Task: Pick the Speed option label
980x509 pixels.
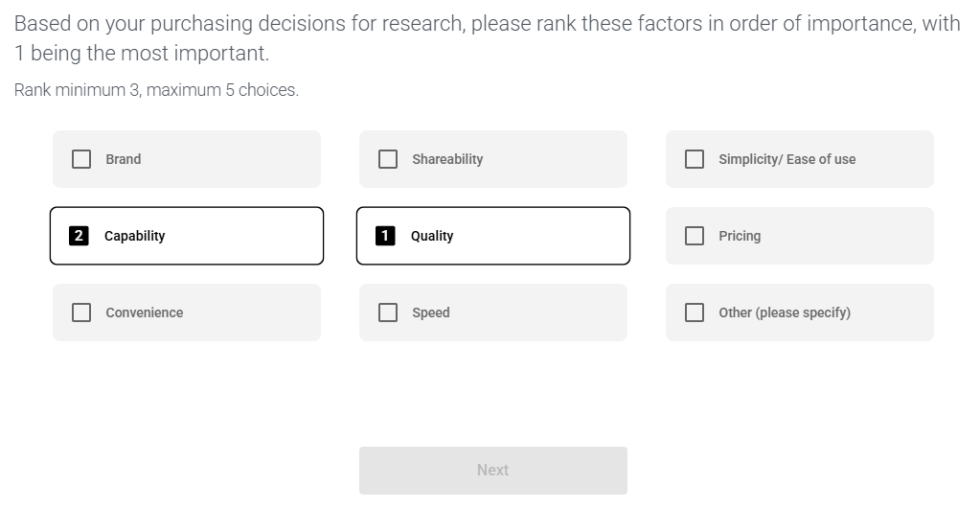Action: [x=430, y=312]
